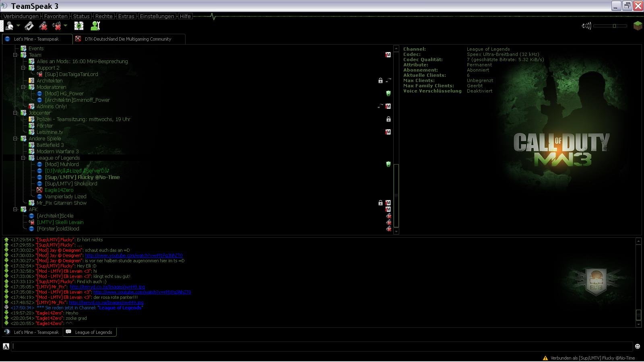Switch to the DTK-Deutschland server tab

coord(128,39)
